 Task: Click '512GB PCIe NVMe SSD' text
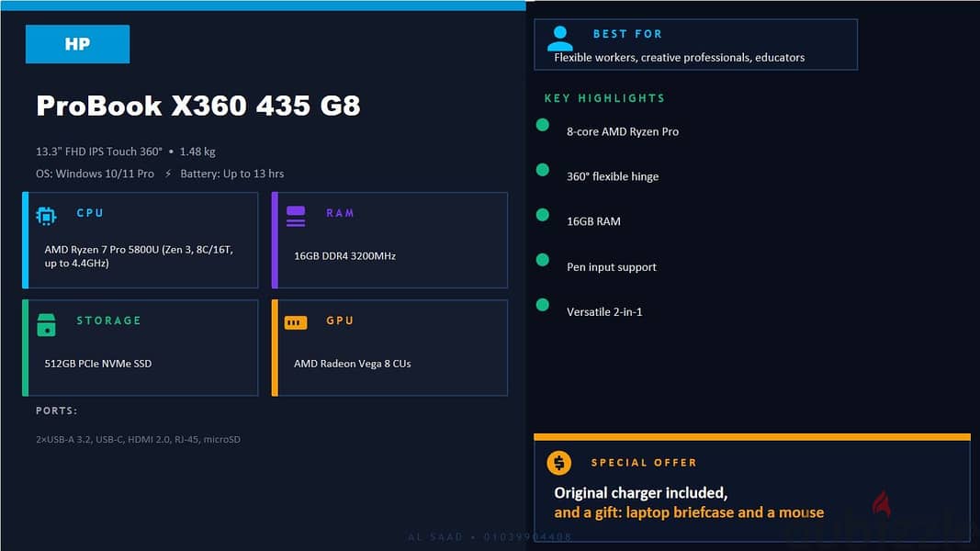(98, 364)
